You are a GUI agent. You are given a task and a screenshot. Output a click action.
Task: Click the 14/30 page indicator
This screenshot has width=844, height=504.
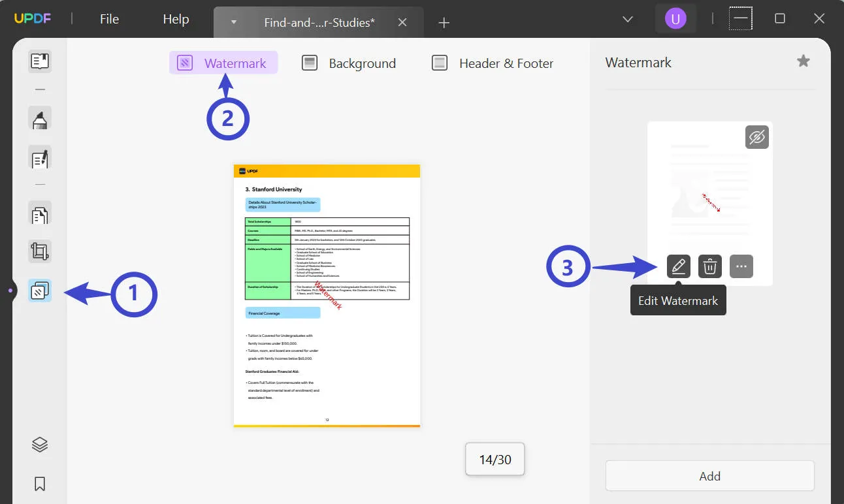[495, 459]
